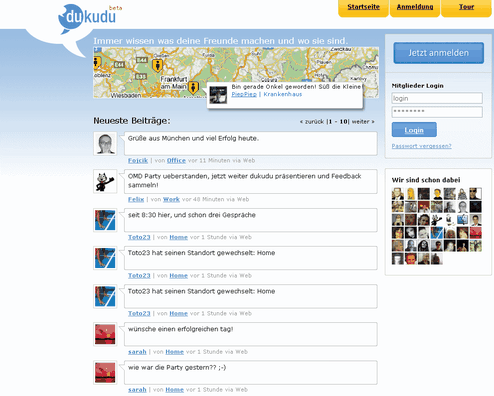Open the Krankenhaus location link
The image size is (494, 396).
coord(283,94)
